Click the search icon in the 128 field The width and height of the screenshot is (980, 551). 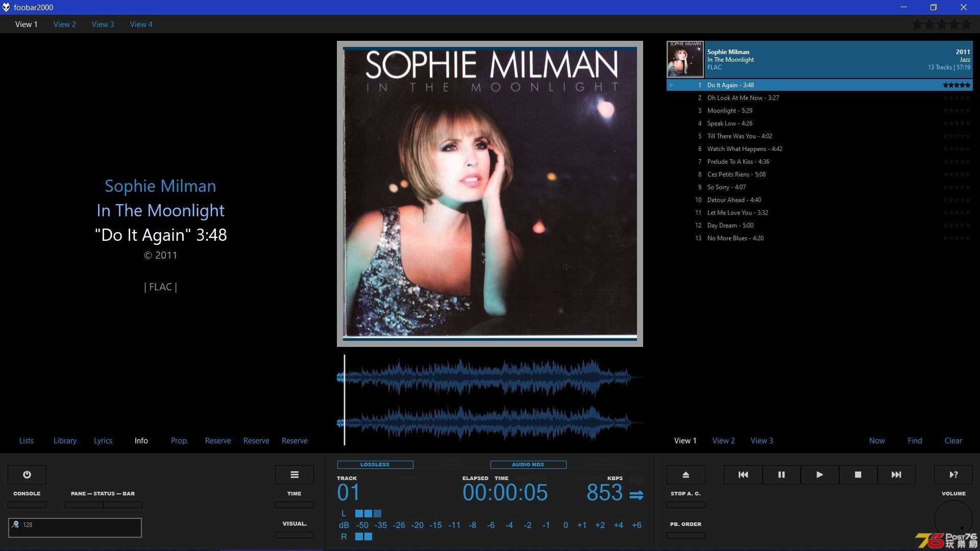pyautogui.click(x=16, y=524)
